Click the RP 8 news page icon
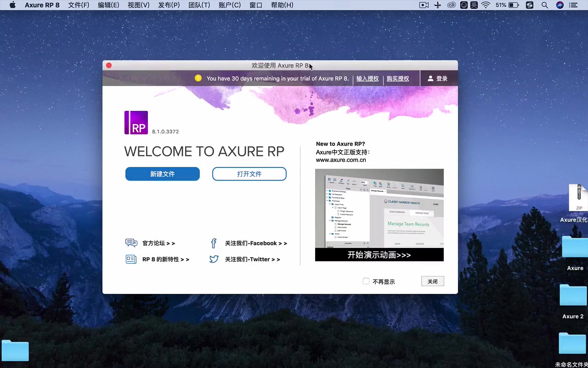The image size is (588, 368). [x=131, y=259]
